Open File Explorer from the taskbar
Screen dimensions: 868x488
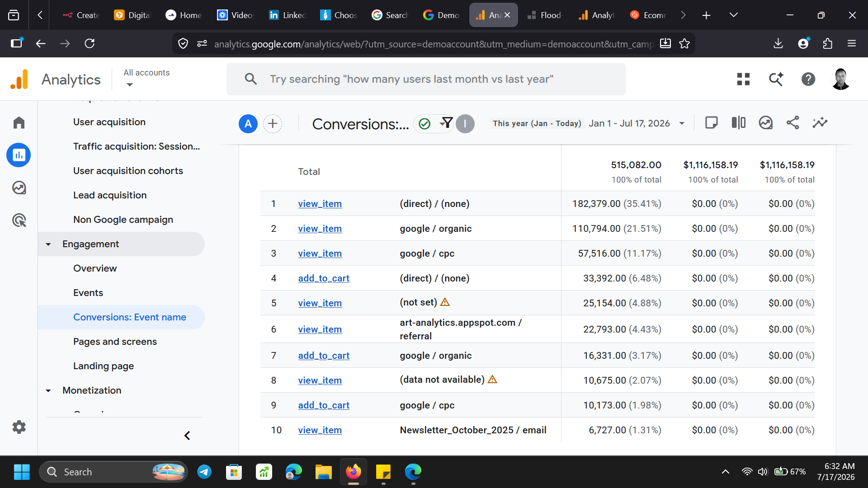(324, 472)
